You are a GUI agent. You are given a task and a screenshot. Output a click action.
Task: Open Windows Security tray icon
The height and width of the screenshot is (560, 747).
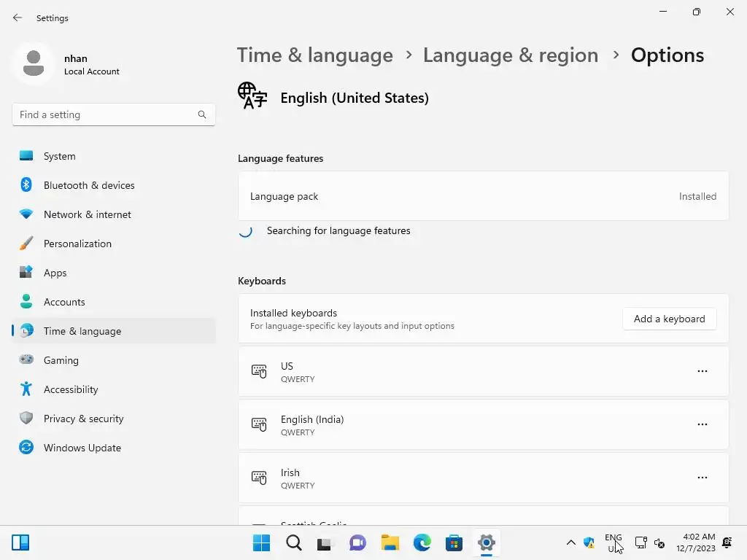tap(589, 542)
